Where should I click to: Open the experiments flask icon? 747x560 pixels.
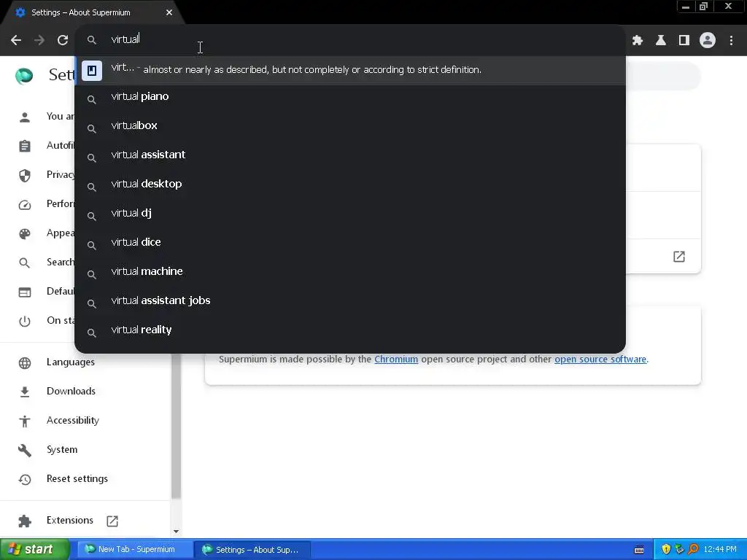point(660,41)
